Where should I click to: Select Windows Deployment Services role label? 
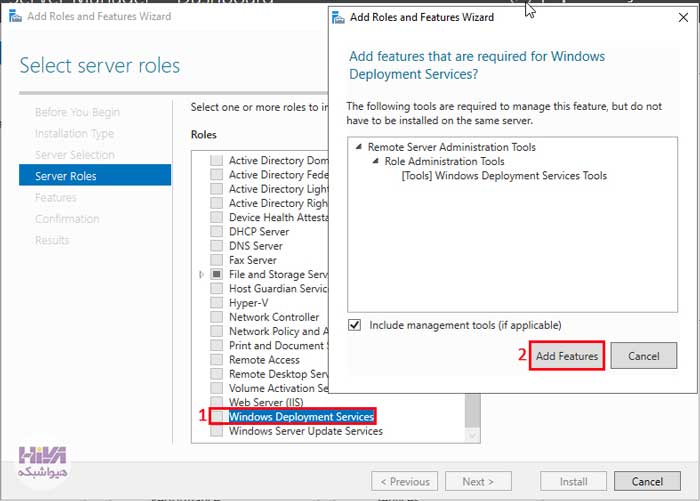301,417
